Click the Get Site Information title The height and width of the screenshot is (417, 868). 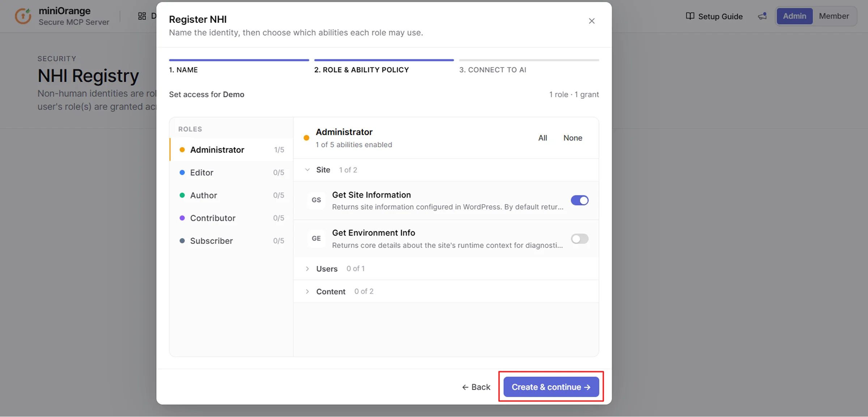371,195
